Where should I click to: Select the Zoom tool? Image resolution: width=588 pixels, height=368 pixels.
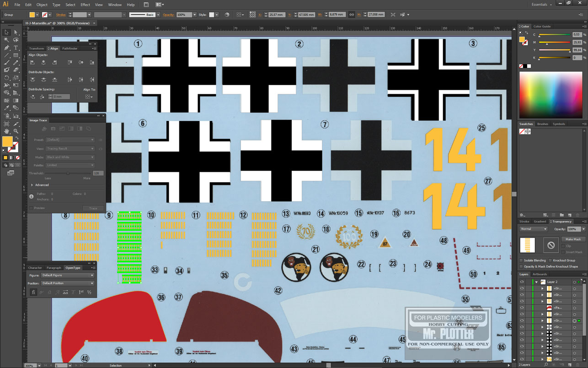pyautogui.click(x=16, y=131)
